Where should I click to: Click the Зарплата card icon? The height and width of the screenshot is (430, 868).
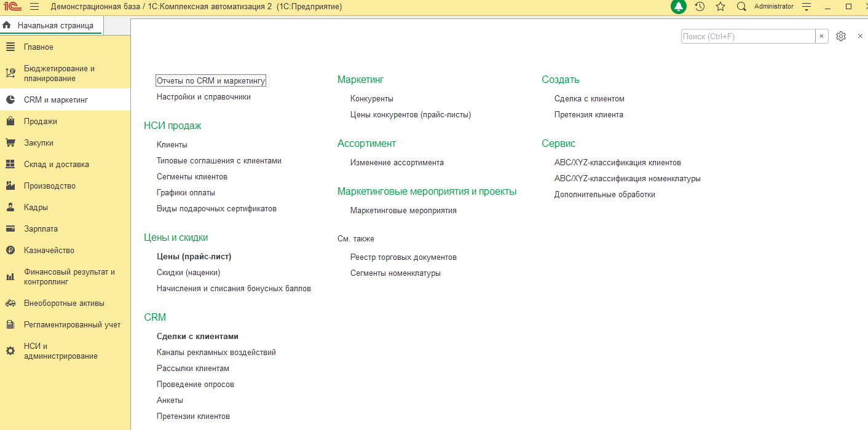[x=10, y=229]
